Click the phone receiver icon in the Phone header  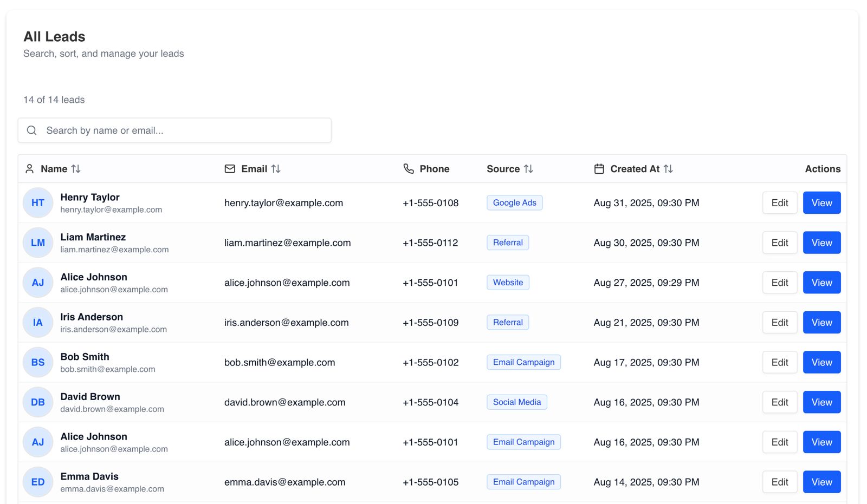[408, 168]
